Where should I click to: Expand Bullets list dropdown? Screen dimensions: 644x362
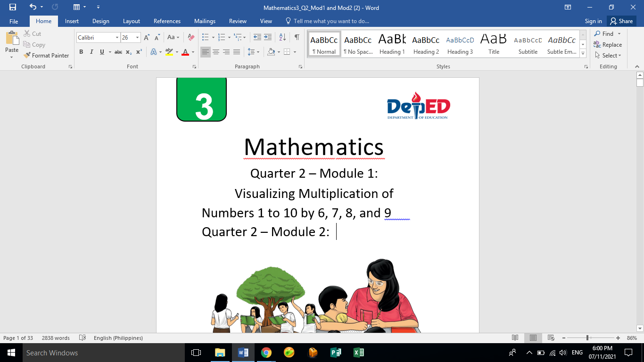coord(213,37)
